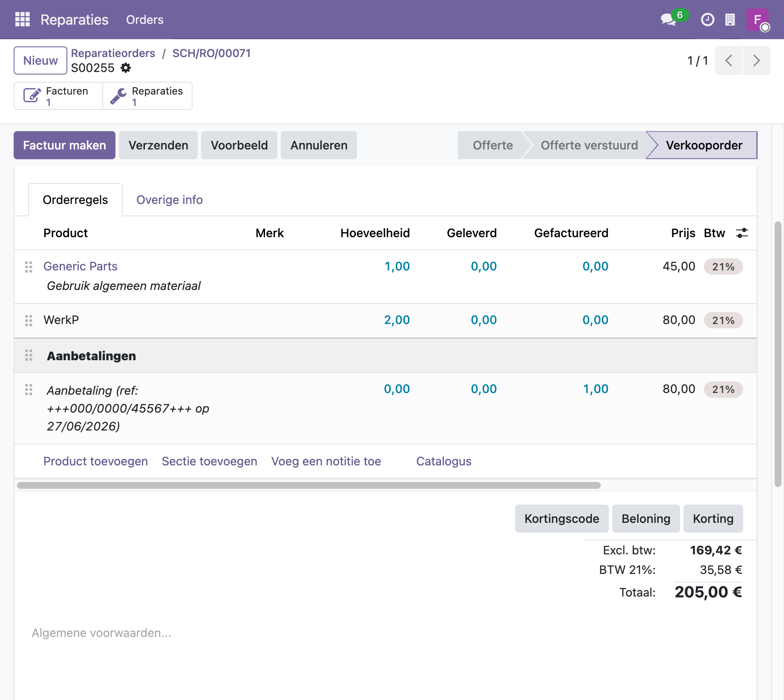
Task: Open the column settings adjust icon
Action: pos(742,233)
